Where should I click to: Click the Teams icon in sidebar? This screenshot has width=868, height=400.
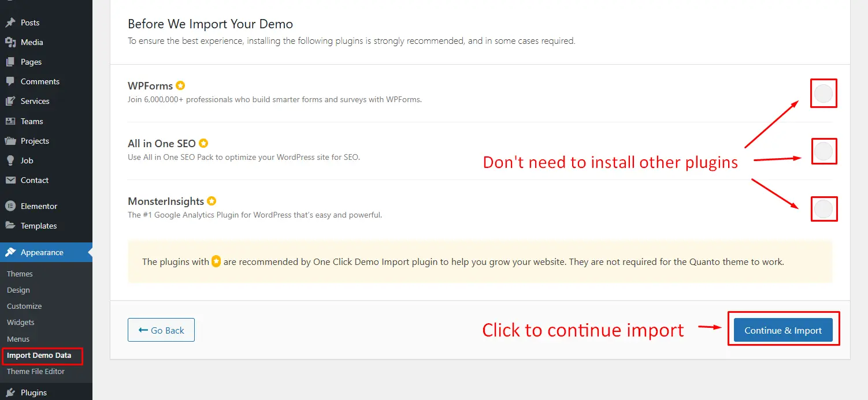point(10,121)
